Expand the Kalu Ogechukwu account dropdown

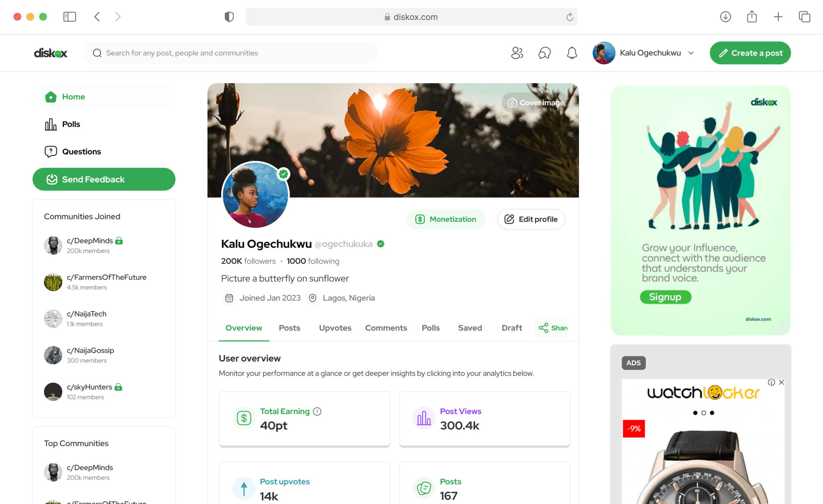691,53
